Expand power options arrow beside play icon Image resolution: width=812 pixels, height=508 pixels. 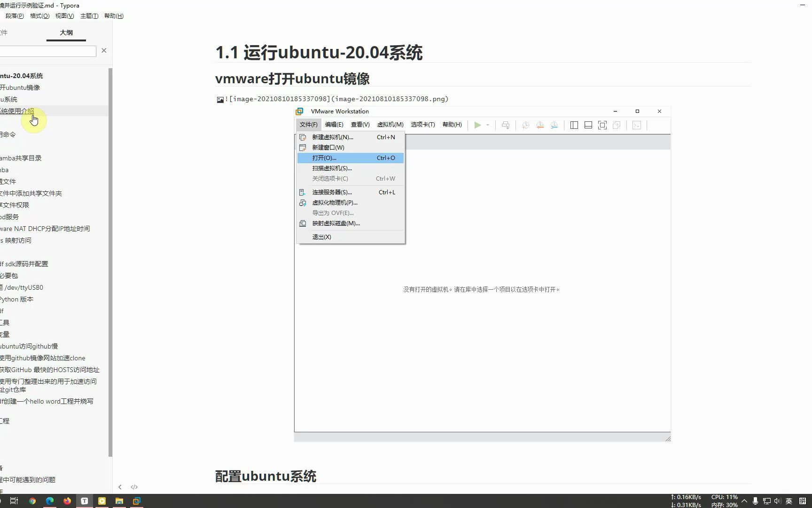point(488,125)
